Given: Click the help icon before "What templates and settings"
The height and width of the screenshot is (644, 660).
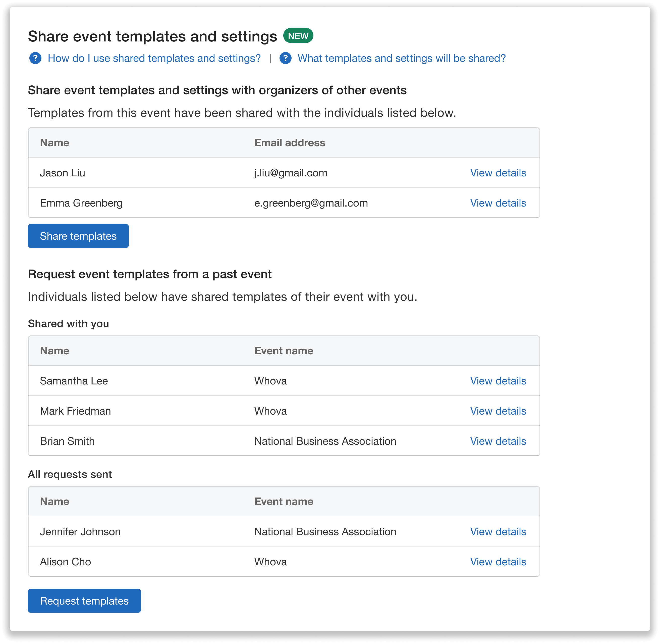Looking at the screenshot, I should point(286,58).
